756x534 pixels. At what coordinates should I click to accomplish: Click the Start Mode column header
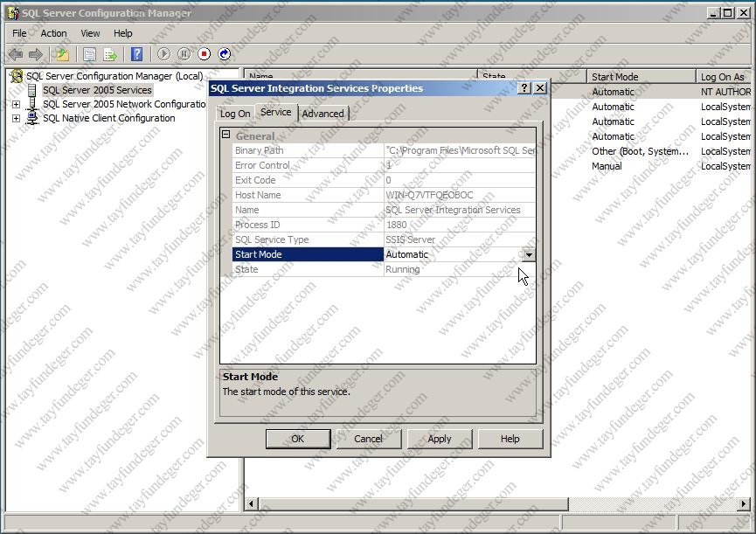[642, 77]
